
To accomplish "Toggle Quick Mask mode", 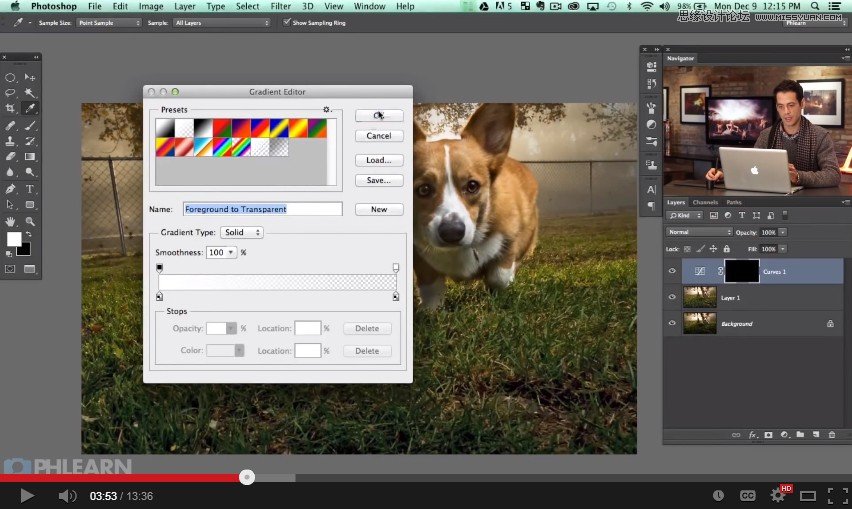I will (10, 269).
